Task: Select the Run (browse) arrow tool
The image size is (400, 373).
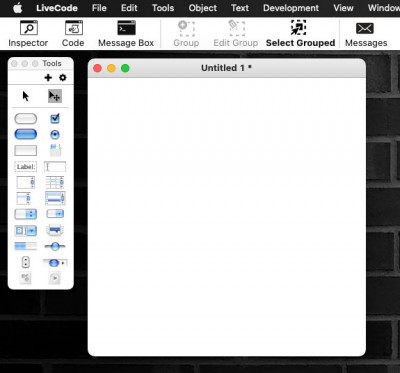Action: pyautogui.click(x=26, y=96)
